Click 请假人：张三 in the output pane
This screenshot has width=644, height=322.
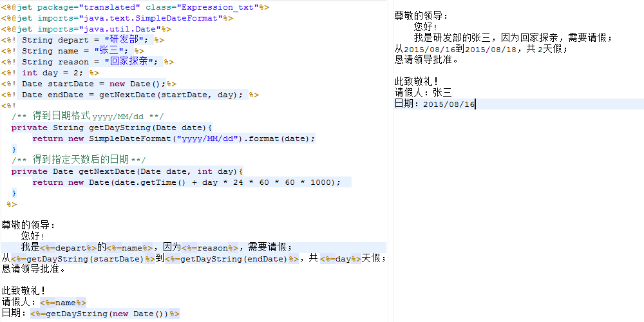coord(423,92)
